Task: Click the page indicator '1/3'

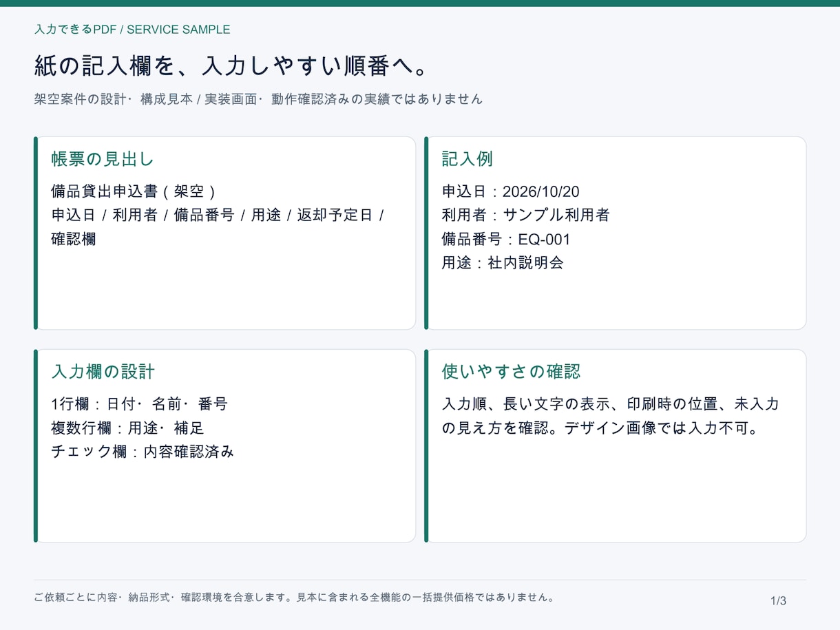Action: point(778,601)
